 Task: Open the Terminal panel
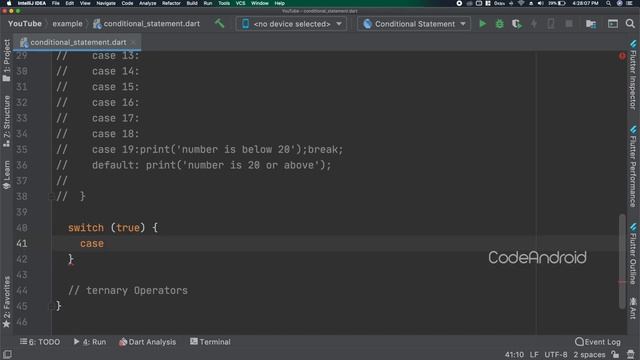pyautogui.click(x=210, y=342)
